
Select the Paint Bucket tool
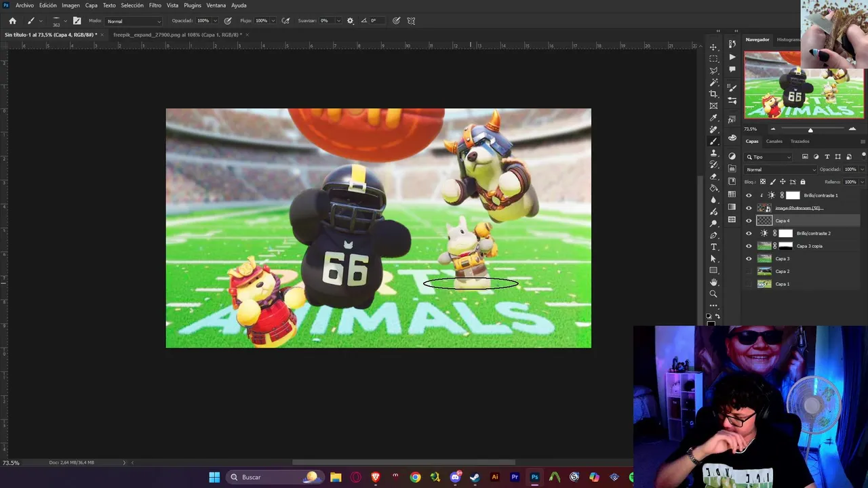(713, 188)
